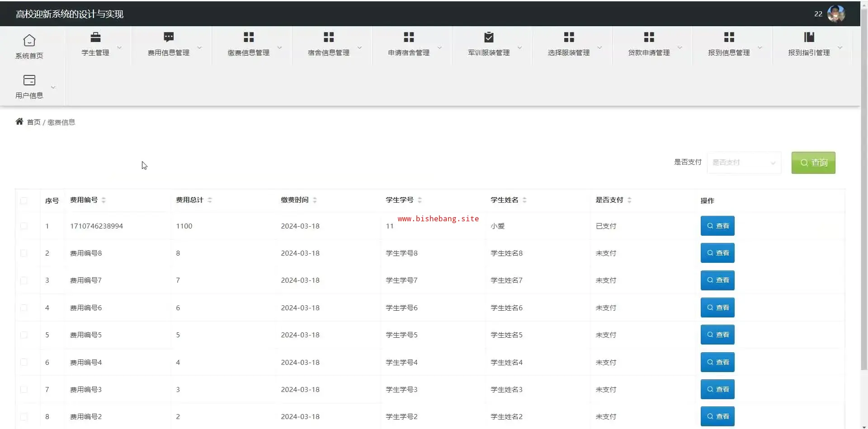Click the 学生管理 briefcase icon
This screenshot has width=868, height=429.
tap(95, 37)
